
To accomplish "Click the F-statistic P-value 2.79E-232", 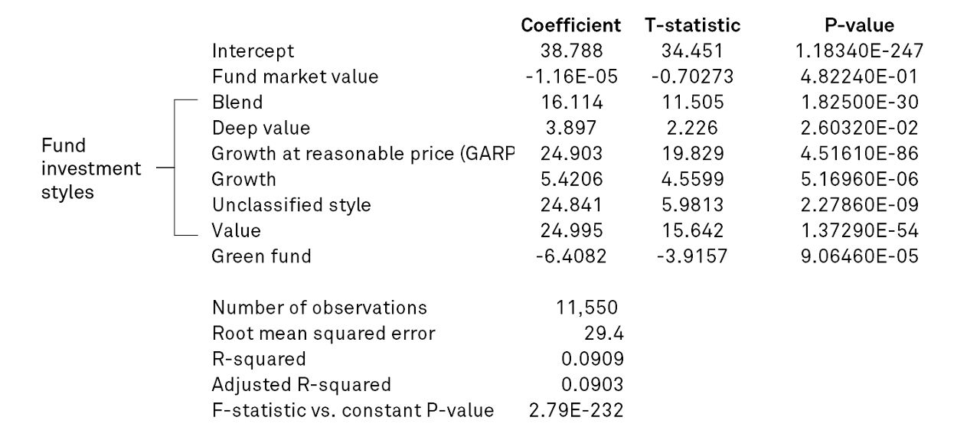I will pos(576,410).
